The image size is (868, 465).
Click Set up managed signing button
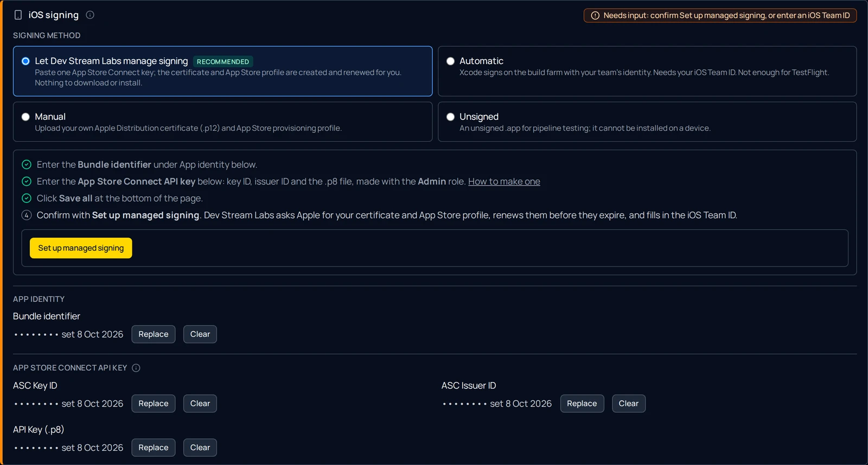(x=81, y=248)
